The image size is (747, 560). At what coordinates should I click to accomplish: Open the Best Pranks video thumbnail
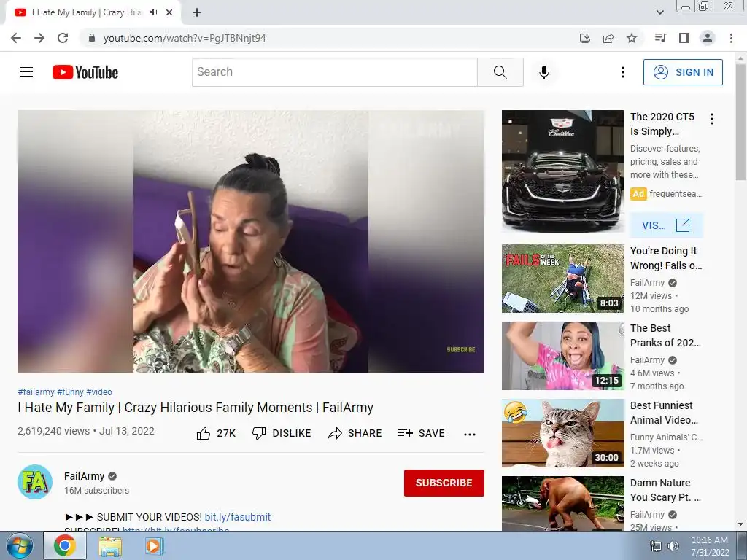(x=563, y=356)
